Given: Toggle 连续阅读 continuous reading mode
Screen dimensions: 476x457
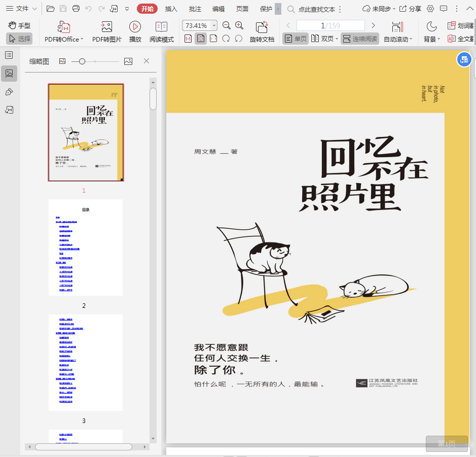Looking at the screenshot, I should [360, 39].
